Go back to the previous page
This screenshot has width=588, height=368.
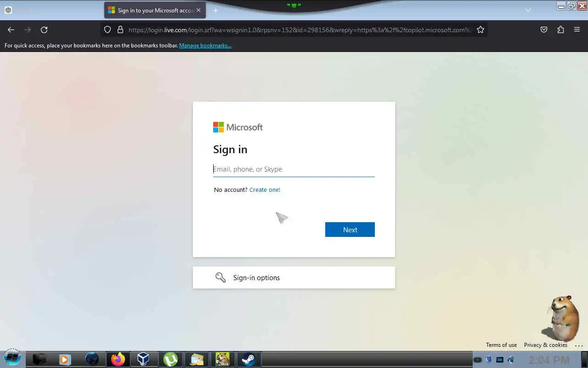point(11,29)
